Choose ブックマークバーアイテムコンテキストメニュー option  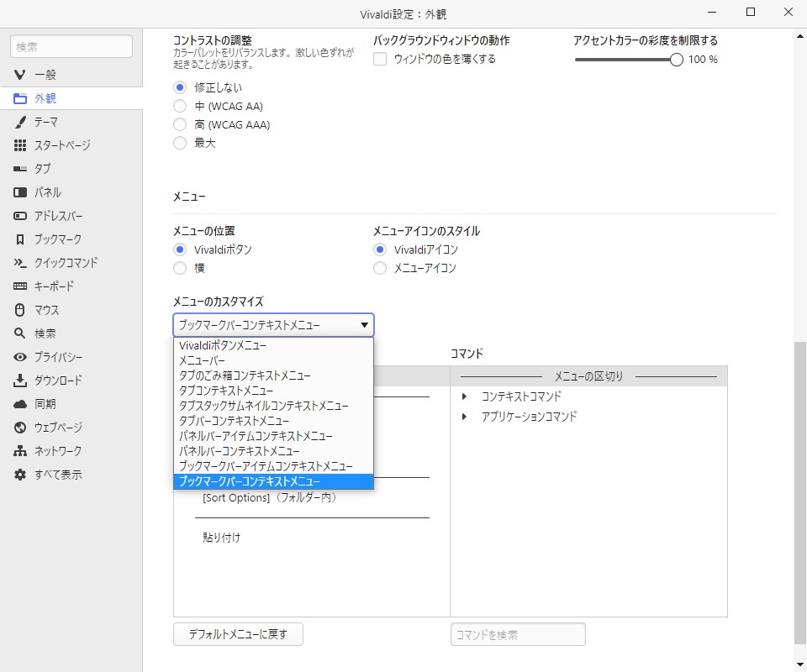pos(273,466)
